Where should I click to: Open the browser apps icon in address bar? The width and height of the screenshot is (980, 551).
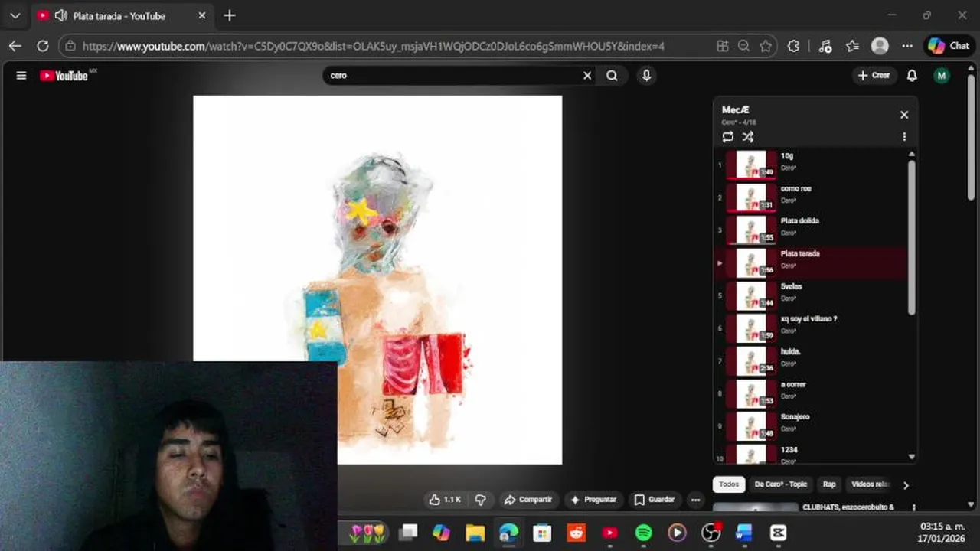click(x=722, y=46)
